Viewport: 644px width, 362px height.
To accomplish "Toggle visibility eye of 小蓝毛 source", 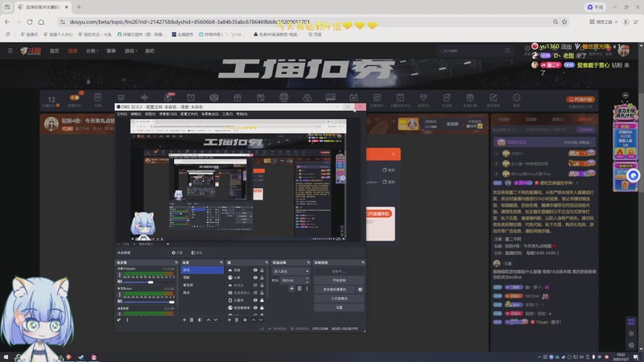I will [255, 300].
